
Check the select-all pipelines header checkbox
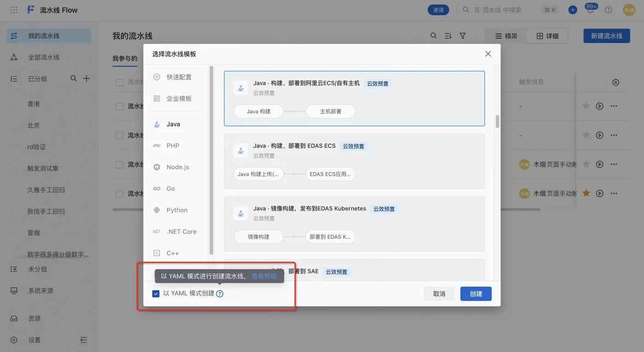point(120,82)
